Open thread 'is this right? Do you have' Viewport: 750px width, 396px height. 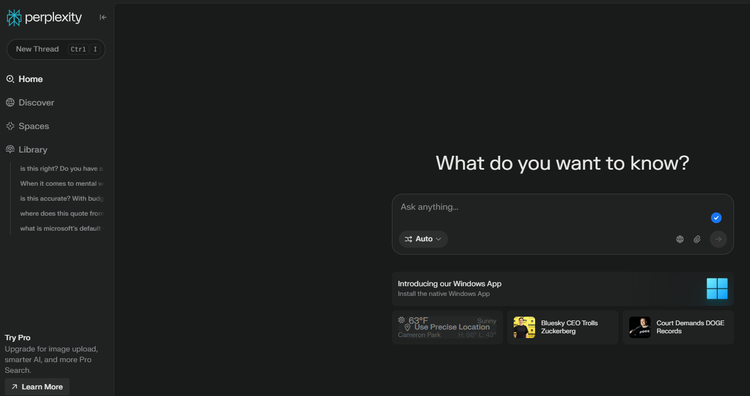point(61,168)
